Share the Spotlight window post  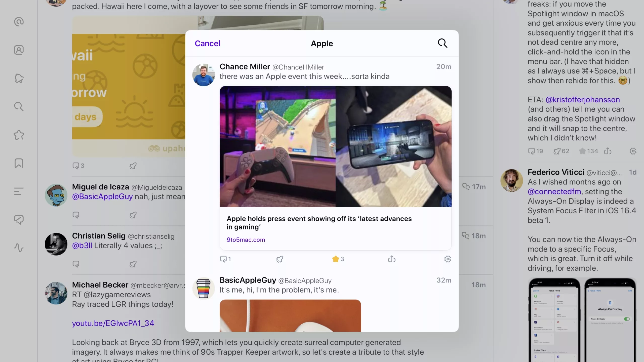point(608,151)
